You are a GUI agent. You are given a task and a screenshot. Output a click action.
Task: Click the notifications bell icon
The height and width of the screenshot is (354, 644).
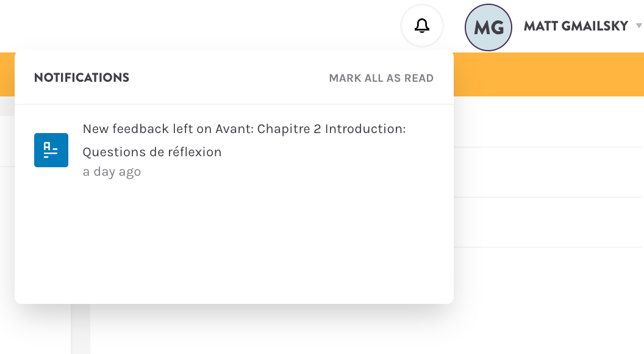(421, 26)
